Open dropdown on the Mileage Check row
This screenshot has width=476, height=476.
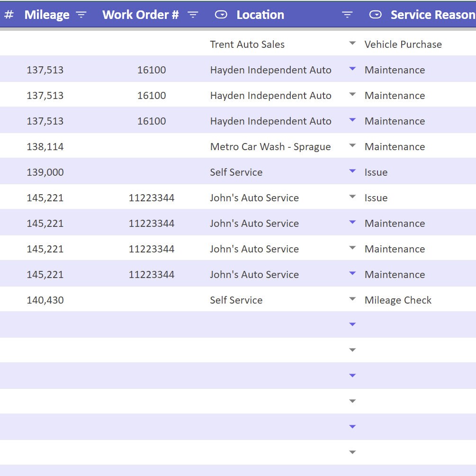(352, 299)
